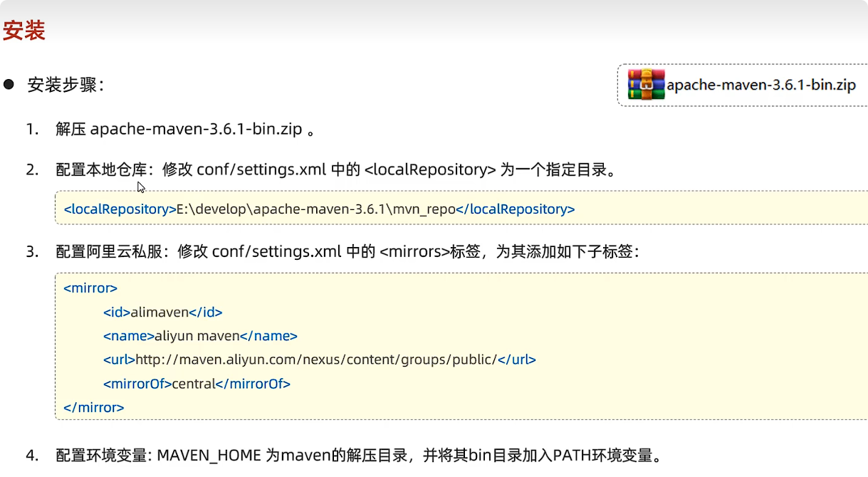Viewport: 868px width, 477px height.
Task: Click the <name>aliyun maven</name> line
Action: (x=200, y=336)
